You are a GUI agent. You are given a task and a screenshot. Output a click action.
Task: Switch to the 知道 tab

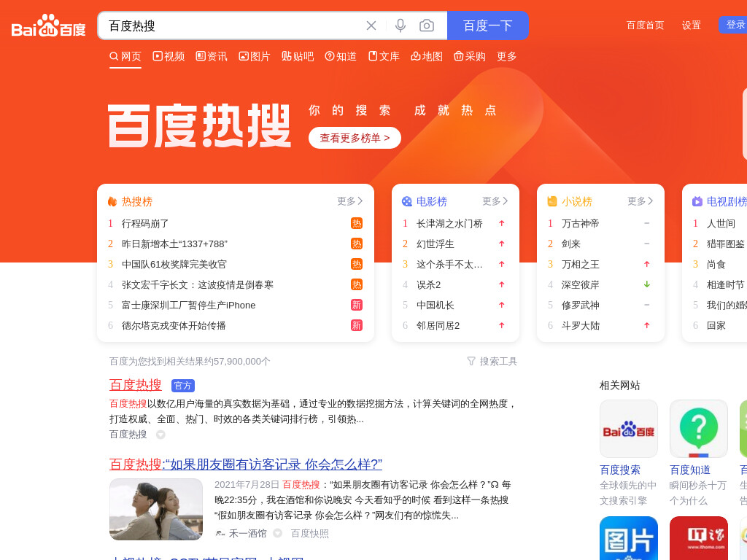[341, 57]
